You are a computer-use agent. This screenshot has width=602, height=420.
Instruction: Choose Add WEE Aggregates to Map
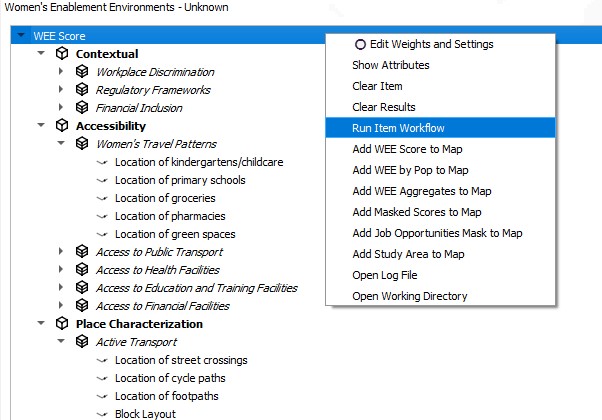click(440, 191)
